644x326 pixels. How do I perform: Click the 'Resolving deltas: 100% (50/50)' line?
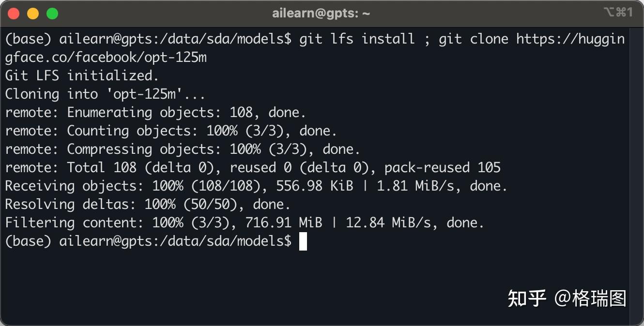pyautogui.click(x=148, y=204)
